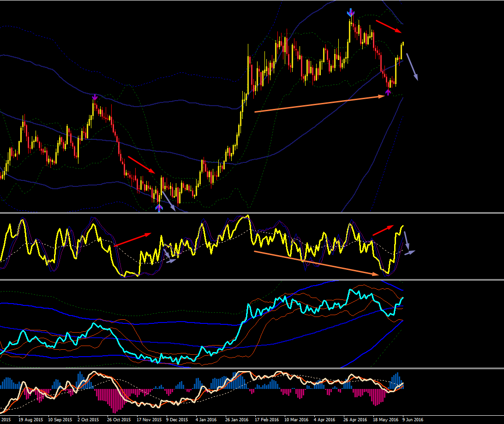Image resolution: width=504 pixels, height=424 pixels.
Task: Select the red arrow in oscillator near November 2015
Action: click(132, 239)
